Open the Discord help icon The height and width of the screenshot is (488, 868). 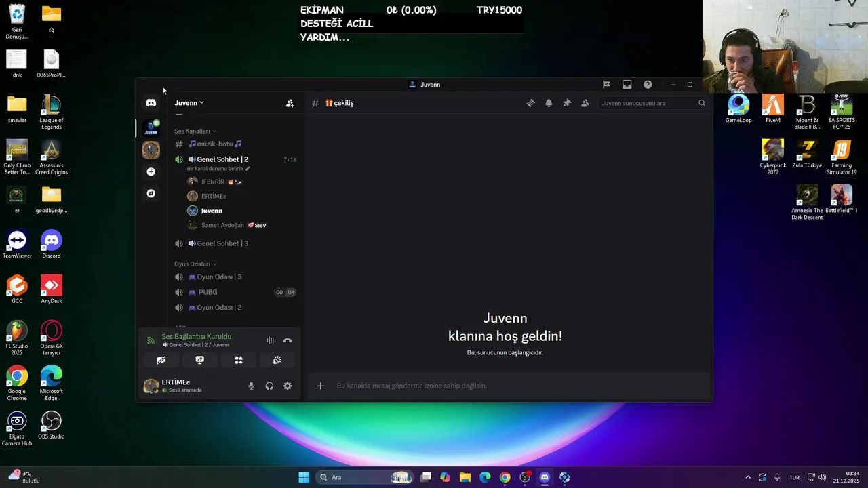click(x=648, y=85)
